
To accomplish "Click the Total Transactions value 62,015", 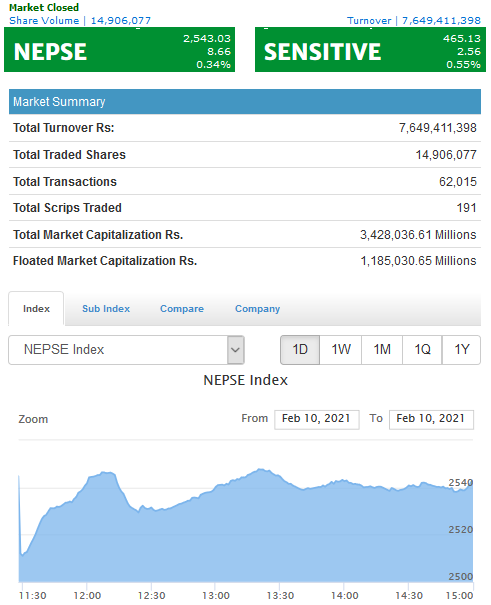I will (458, 182).
